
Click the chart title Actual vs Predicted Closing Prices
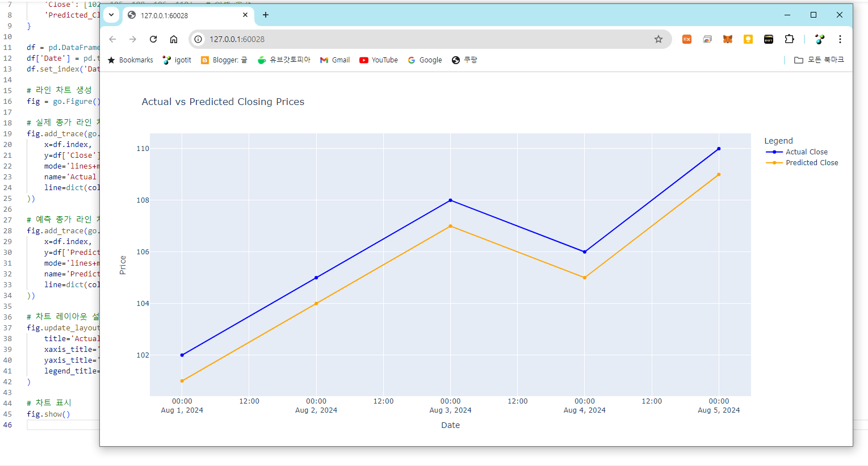(223, 102)
